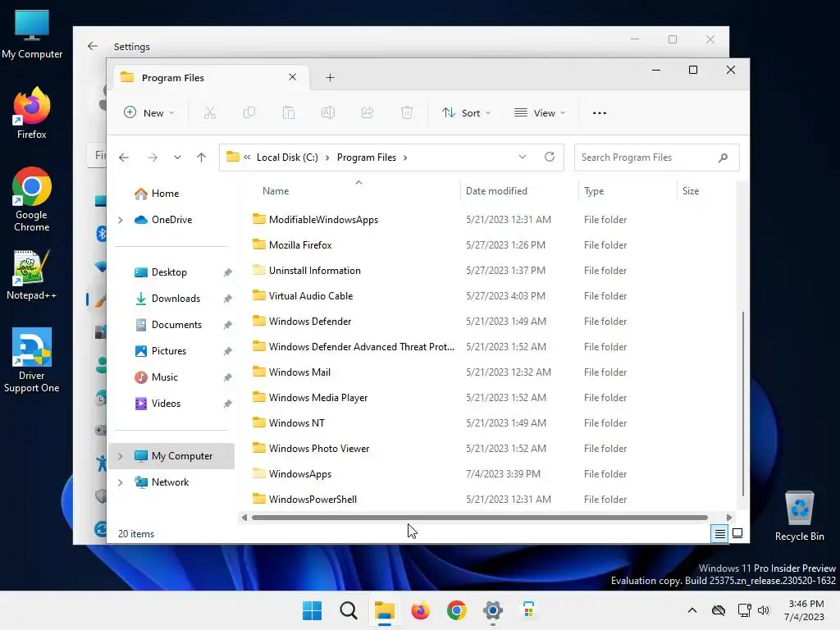Open Documents quick access item

pos(176,325)
